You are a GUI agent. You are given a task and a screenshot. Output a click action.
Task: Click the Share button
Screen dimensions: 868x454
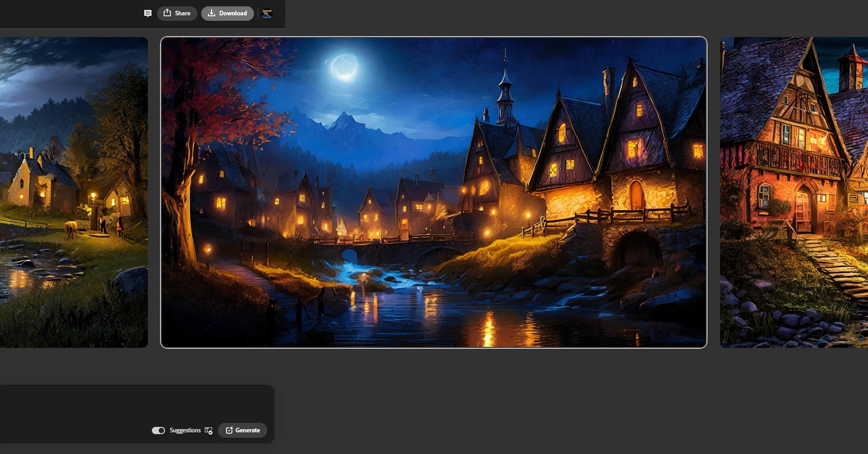(177, 14)
